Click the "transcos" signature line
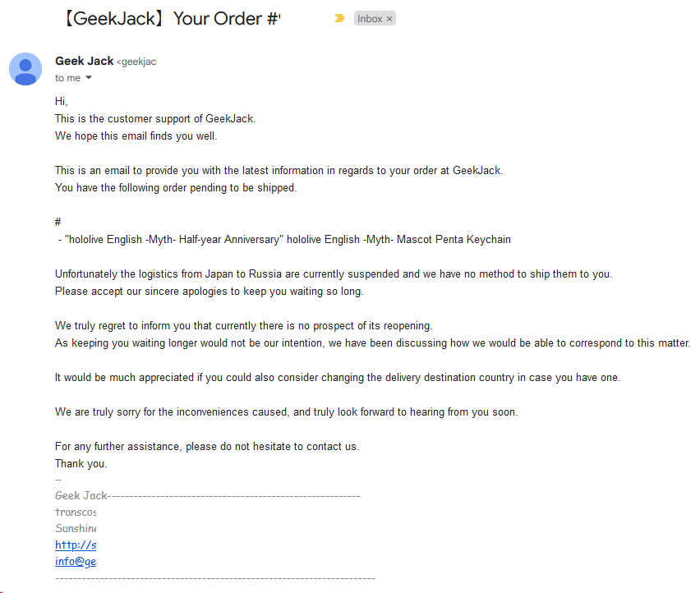This screenshot has width=700, height=593. point(76,513)
